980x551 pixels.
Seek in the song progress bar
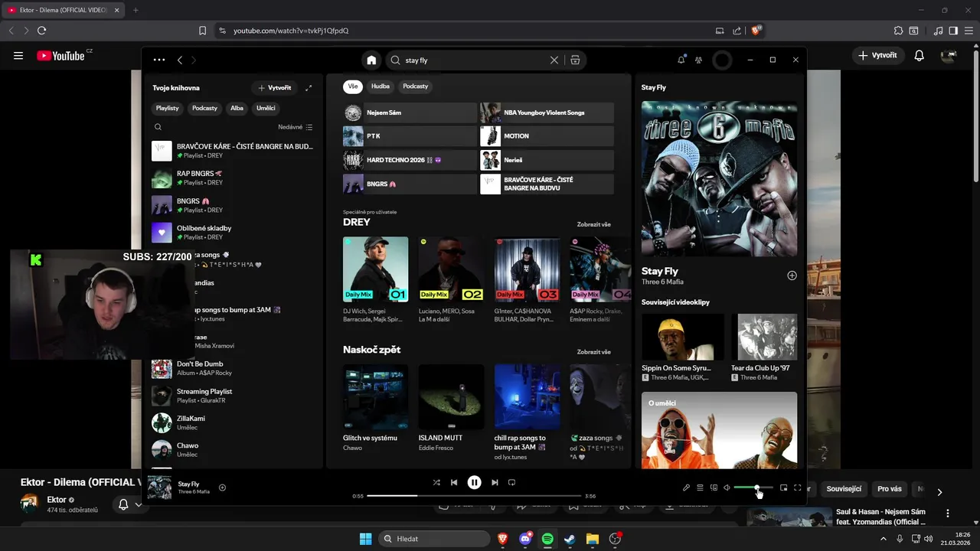[474, 496]
